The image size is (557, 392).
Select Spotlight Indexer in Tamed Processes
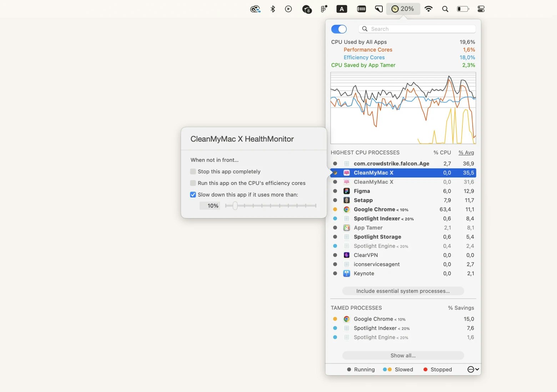(x=403, y=328)
